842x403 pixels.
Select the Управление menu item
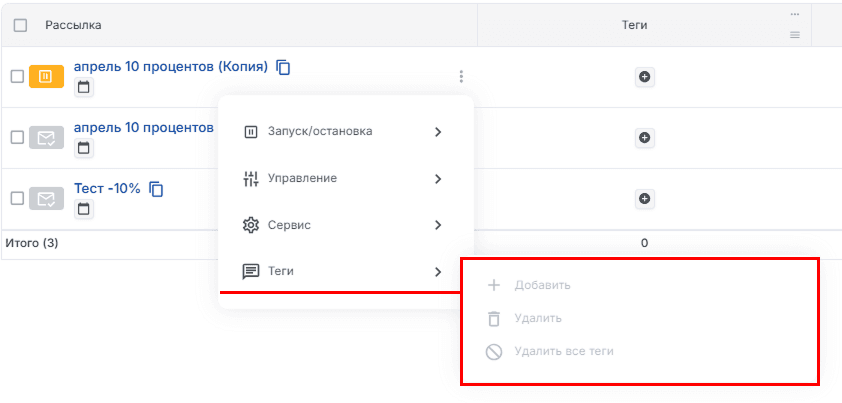(x=346, y=178)
